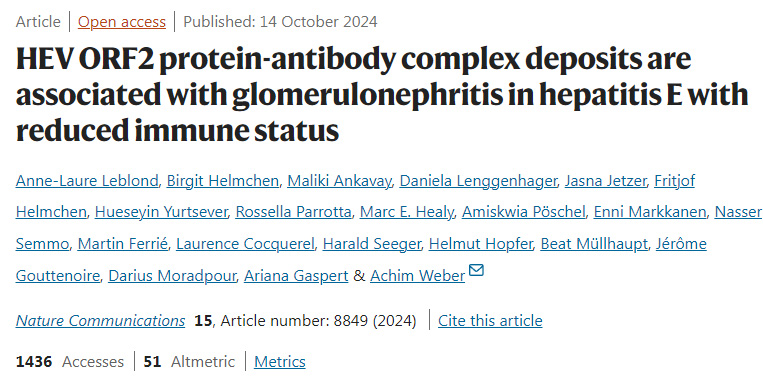Click Darius Moradpour author name
The height and width of the screenshot is (378, 763).
pyautogui.click(x=172, y=276)
